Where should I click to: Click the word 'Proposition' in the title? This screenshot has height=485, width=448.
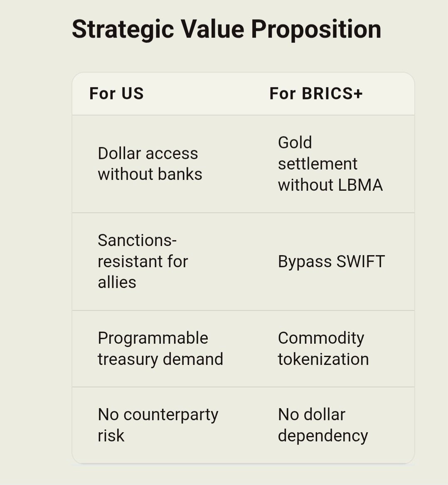point(316,29)
